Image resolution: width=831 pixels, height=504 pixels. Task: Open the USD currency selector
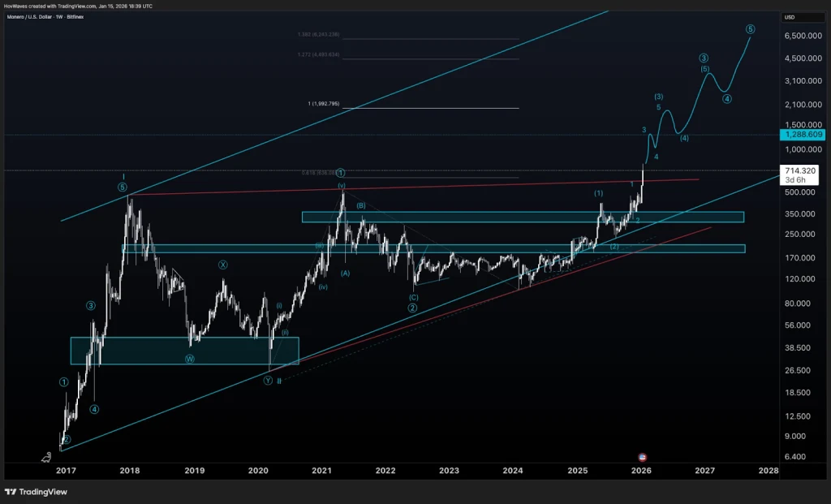tap(802, 18)
